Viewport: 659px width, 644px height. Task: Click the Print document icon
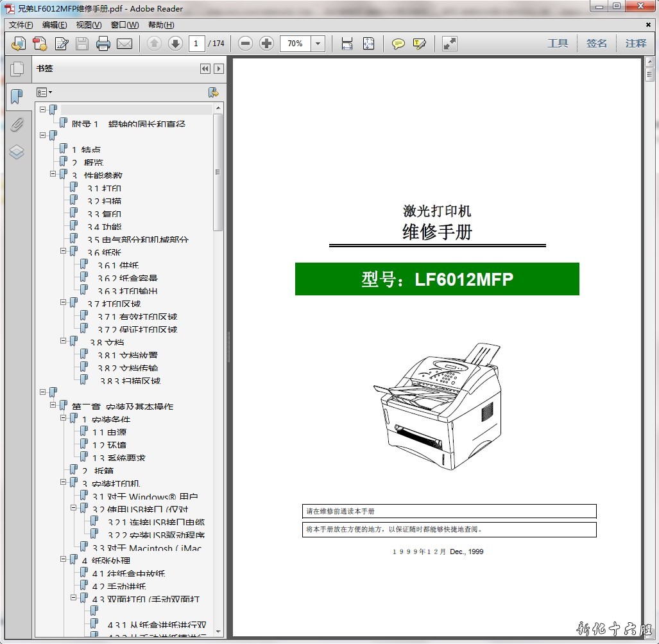click(x=103, y=44)
